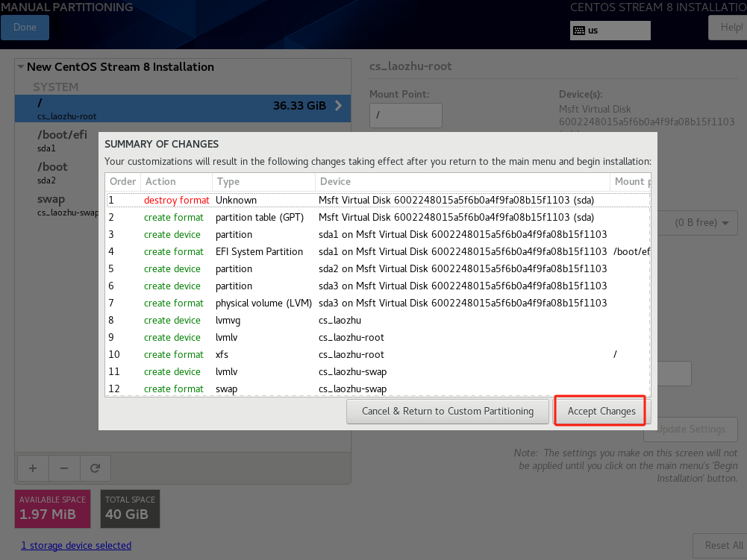
Task: Click 'create device' action in row 5
Action: [172, 268]
